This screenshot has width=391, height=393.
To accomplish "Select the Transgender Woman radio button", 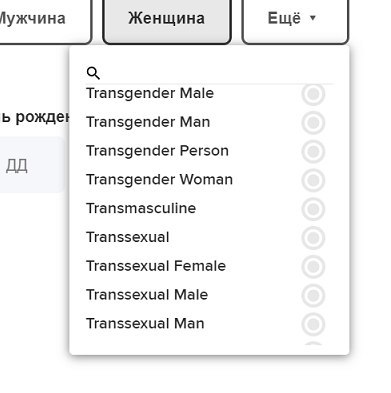I will 313,180.
